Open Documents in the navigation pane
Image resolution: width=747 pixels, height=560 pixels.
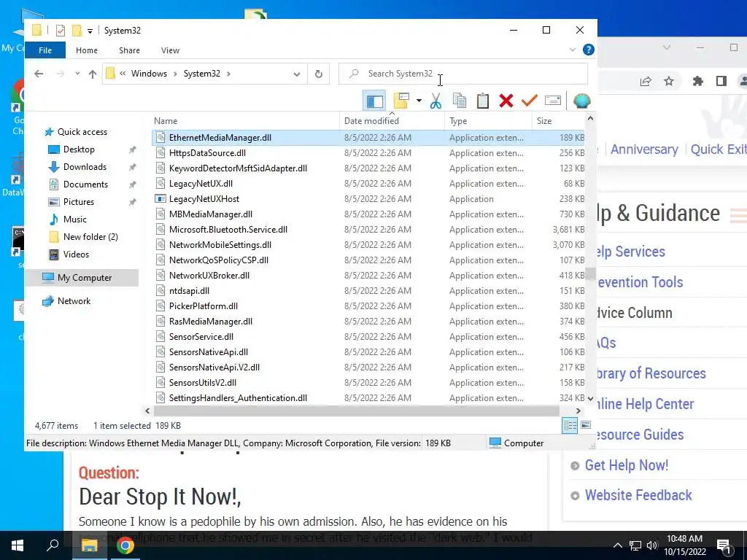(85, 184)
